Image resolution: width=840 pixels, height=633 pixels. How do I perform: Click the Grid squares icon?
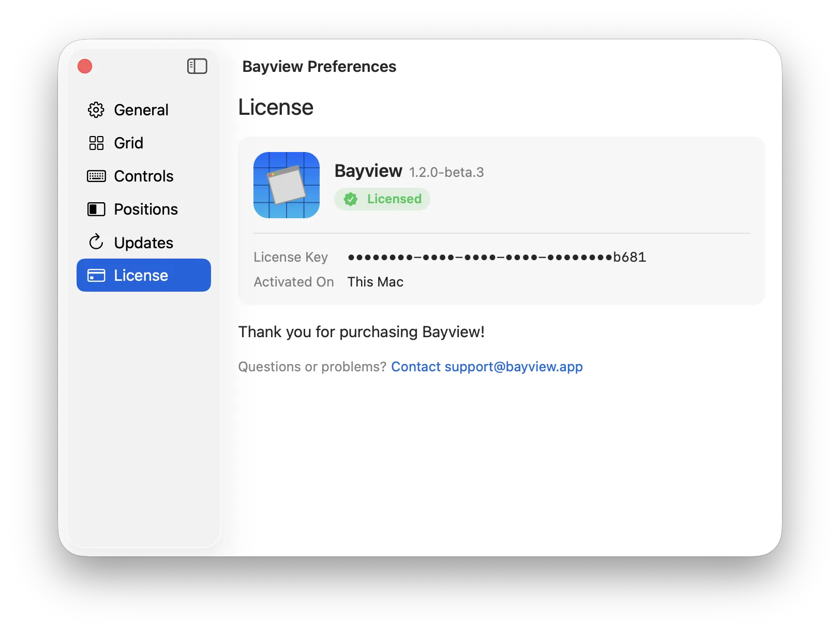tap(96, 143)
